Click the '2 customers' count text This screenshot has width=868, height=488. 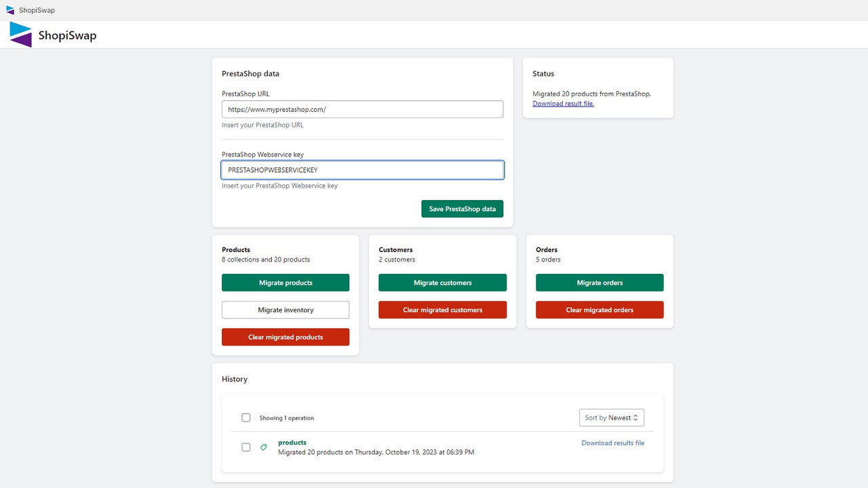click(397, 260)
